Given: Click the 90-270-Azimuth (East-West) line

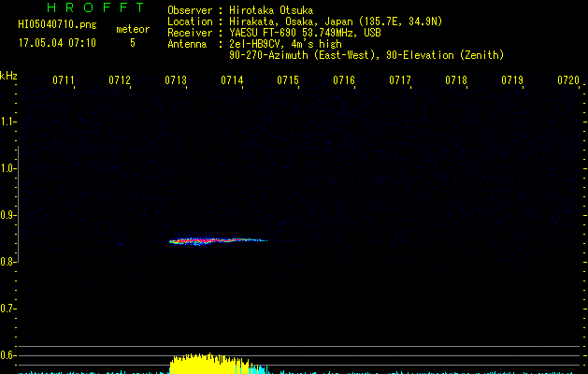Looking at the screenshot, I should click(366, 55).
